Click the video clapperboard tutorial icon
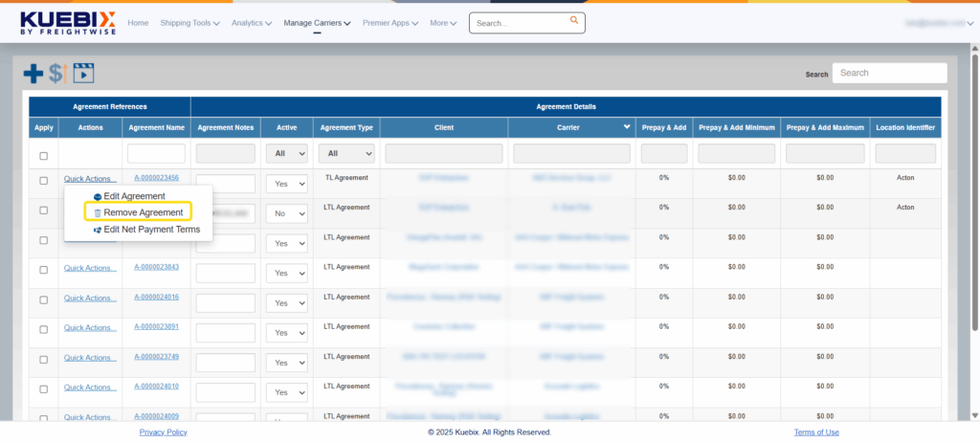The height and width of the screenshot is (443, 980). tap(84, 73)
